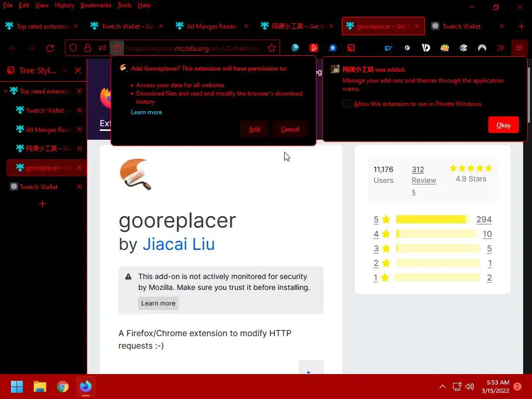Show site security padlock info
The height and width of the screenshot is (399, 532).
(87, 48)
